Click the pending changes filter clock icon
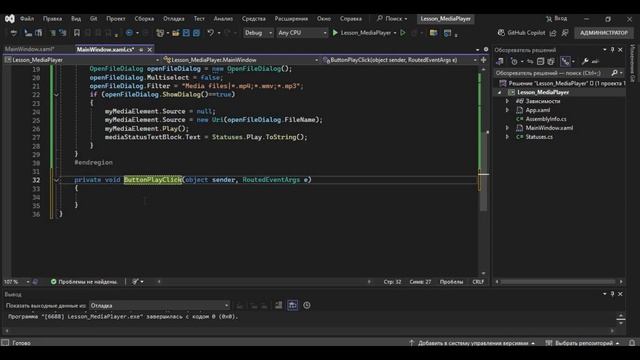 514,62
